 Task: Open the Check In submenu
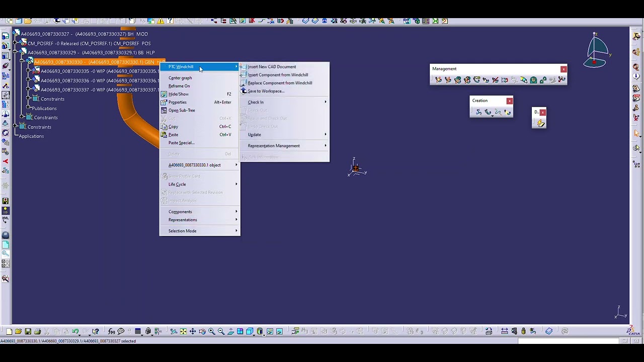284,102
